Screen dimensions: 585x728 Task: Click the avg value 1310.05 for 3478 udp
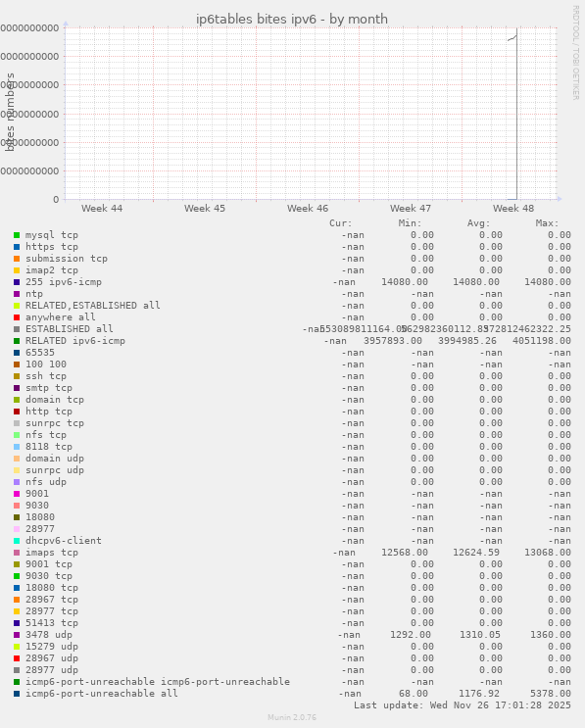coord(480,635)
